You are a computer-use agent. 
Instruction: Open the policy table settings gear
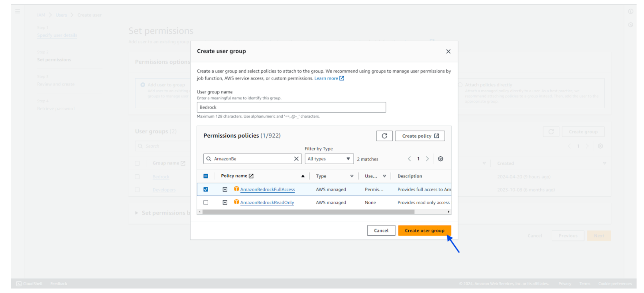(440, 159)
